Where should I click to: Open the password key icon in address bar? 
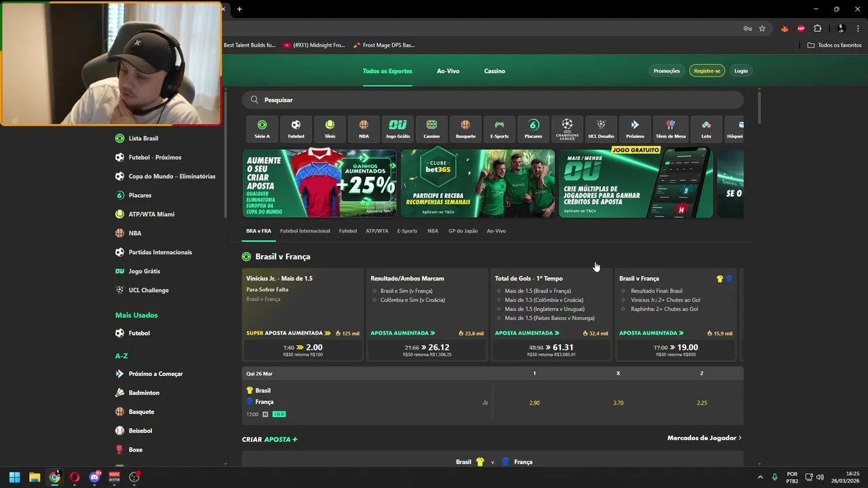click(x=747, y=28)
